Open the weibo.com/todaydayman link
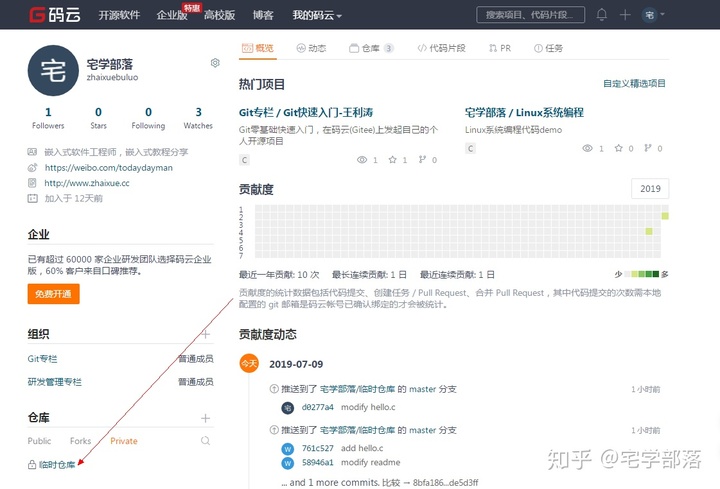This screenshot has width=720, height=489. pyautogui.click(x=108, y=168)
